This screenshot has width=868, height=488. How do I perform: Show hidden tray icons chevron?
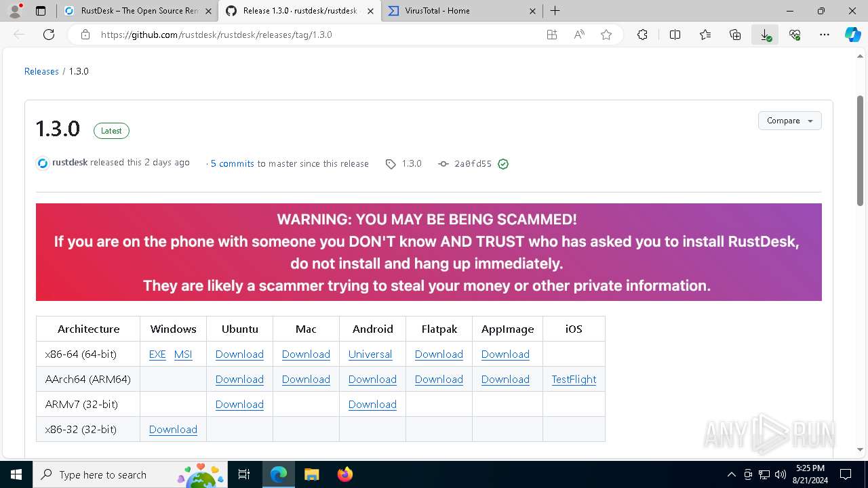(x=731, y=474)
